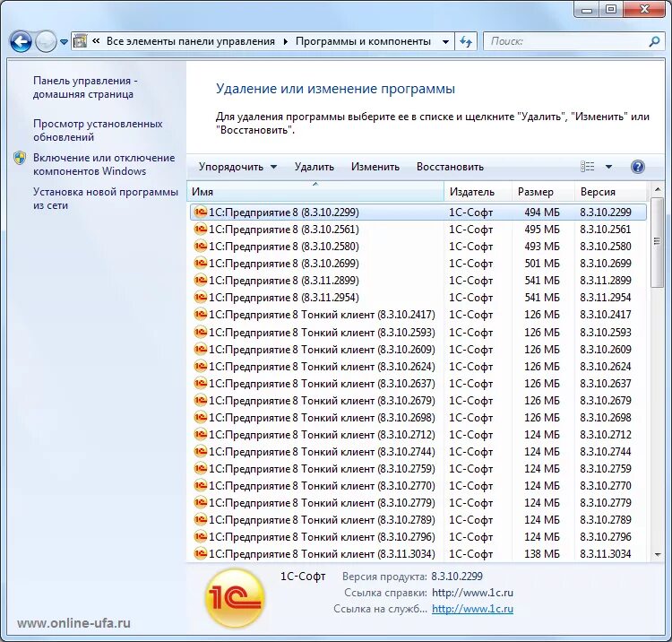
Task: Open the view options dropdown arrow
Action: tap(608, 167)
